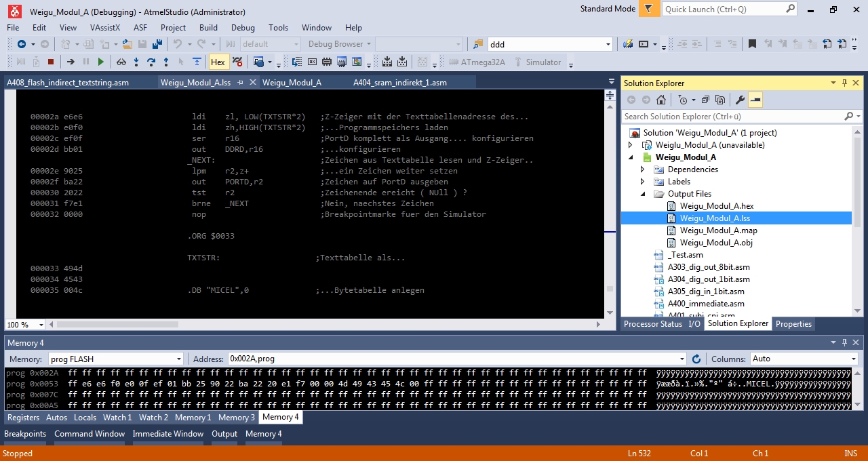
Task: Stop debugging with the red square
Action: pos(51,62)
